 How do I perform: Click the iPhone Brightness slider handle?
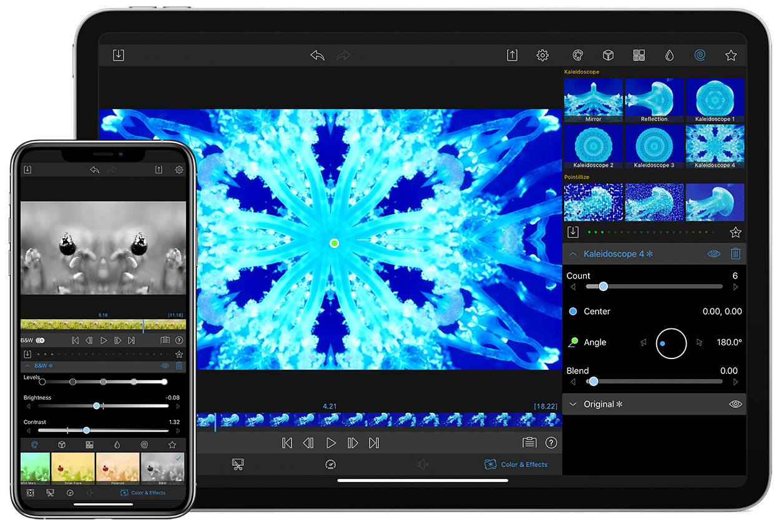[97, 406]
